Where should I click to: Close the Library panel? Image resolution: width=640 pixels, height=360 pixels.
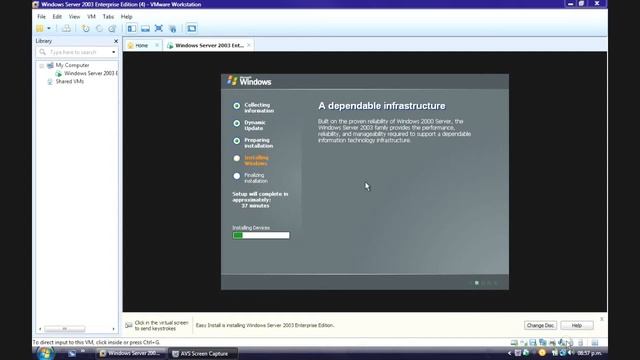coord(116,41)
